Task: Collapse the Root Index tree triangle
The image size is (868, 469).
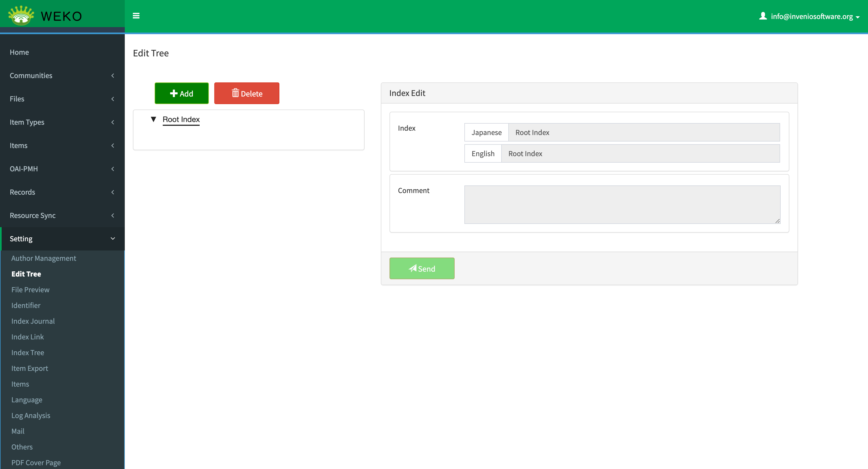Action: pos(153,119)
